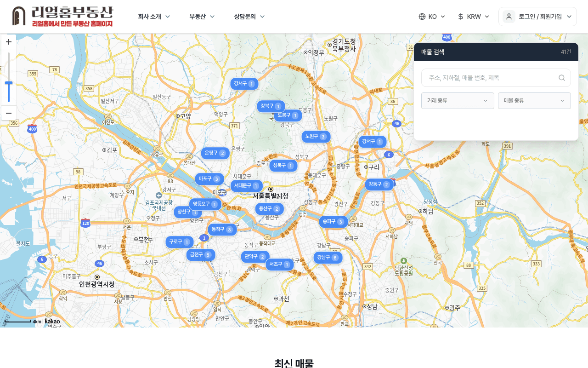
Task: Open the KRW currency selector
Action: [473, 17]
